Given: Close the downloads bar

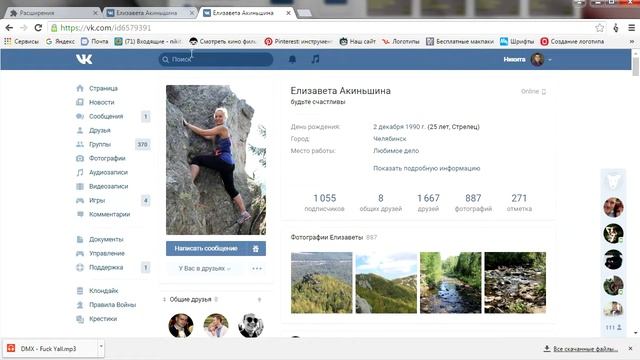Looking at the screenshot, I should 630,348.
